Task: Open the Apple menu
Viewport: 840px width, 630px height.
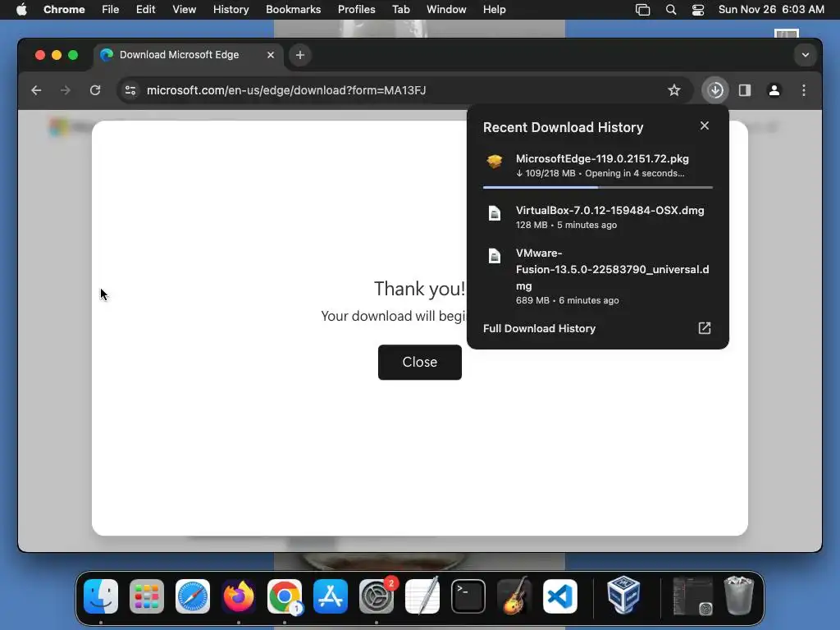Action: [21, 10]
